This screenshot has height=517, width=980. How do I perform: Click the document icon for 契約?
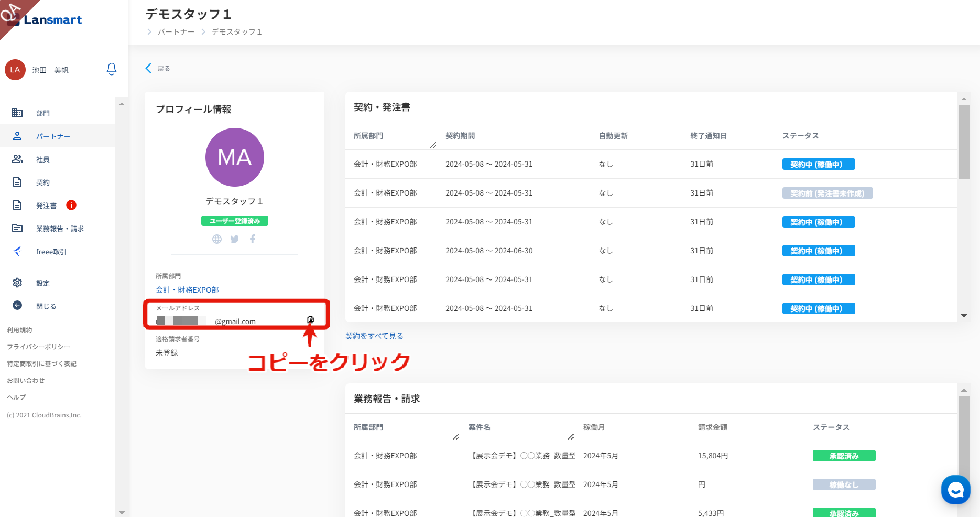point(17,182)
